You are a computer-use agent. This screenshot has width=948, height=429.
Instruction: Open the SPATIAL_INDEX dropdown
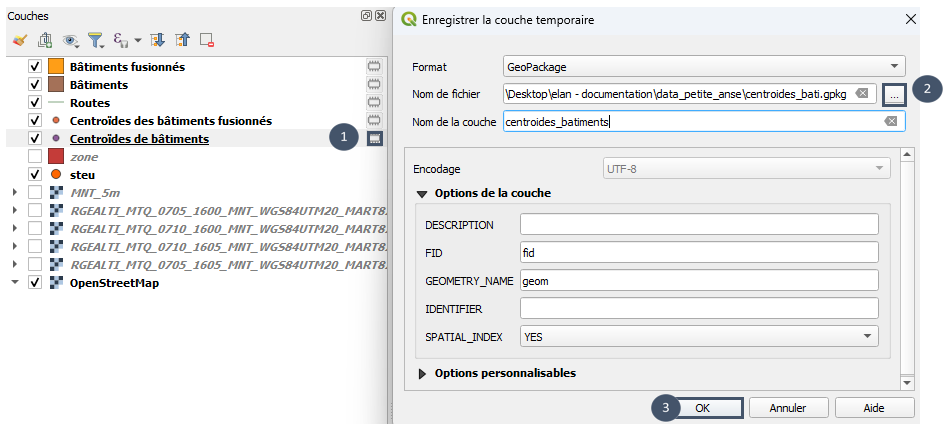click(699, 337)
